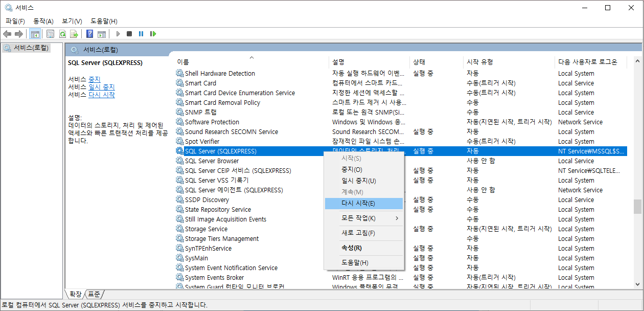Select Sound Research SECOMN Service row

tap(401, 131)
